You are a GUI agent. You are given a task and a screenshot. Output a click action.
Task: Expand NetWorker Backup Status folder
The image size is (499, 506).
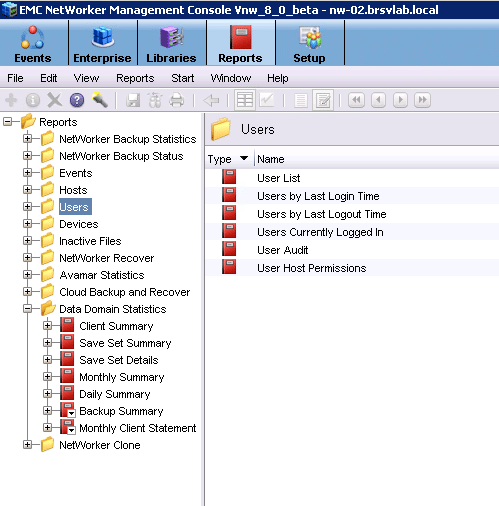tap(28, 156)
